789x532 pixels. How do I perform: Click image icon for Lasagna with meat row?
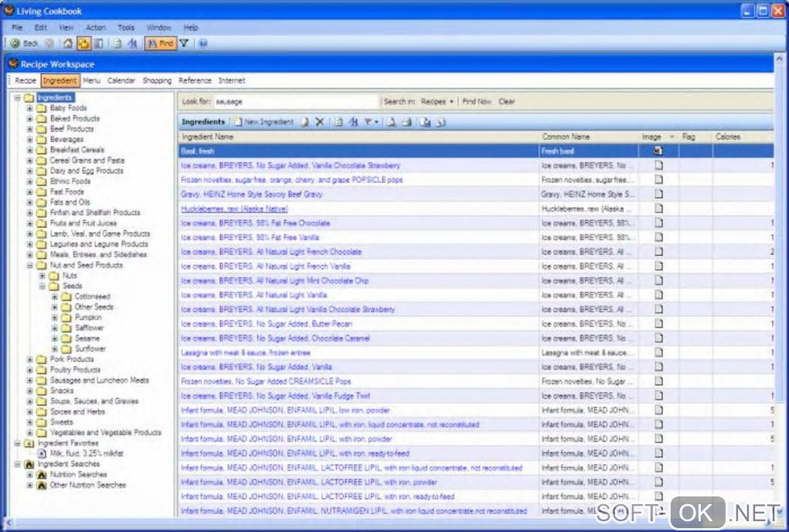(659, 353)
